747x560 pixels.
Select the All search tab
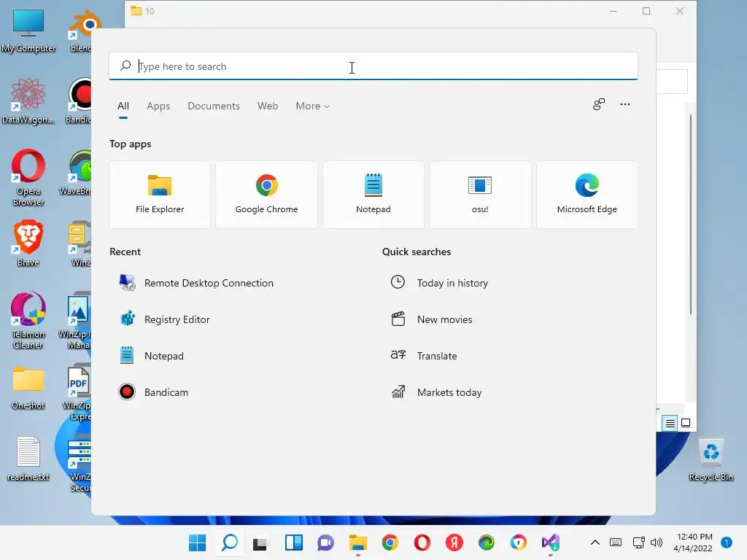(x=123, y=106)
